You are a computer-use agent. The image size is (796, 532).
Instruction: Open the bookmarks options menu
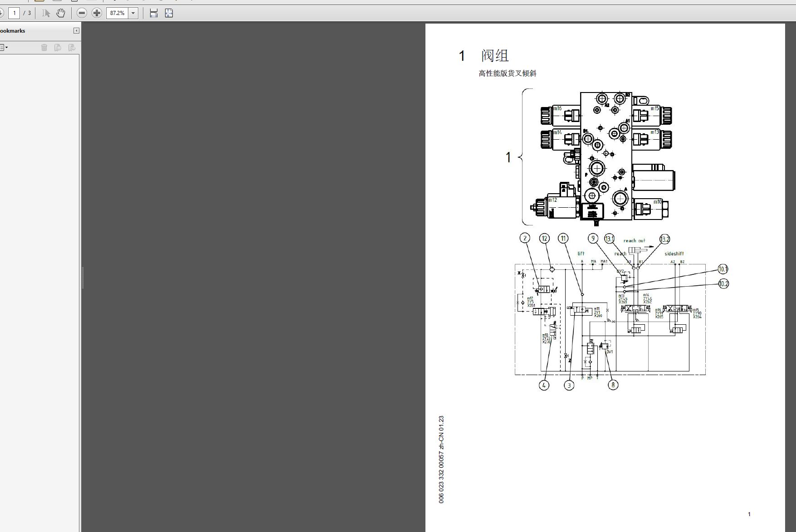4,47
